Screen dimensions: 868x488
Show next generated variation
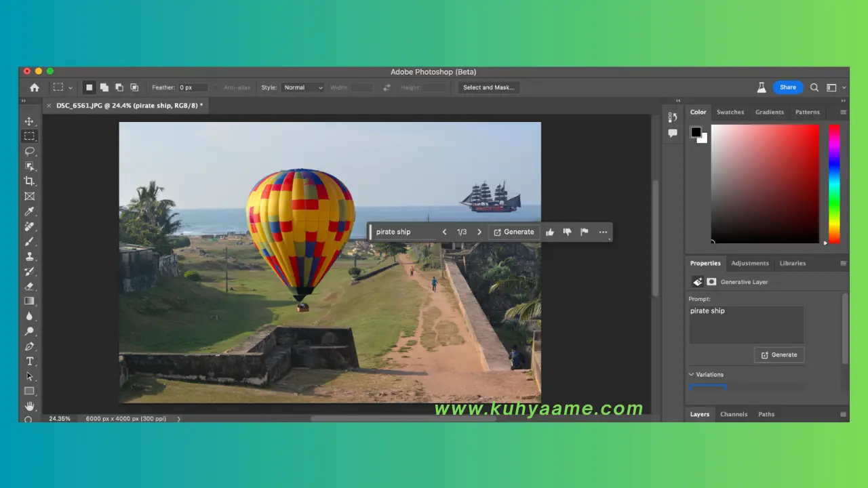(x=479, y=232)
